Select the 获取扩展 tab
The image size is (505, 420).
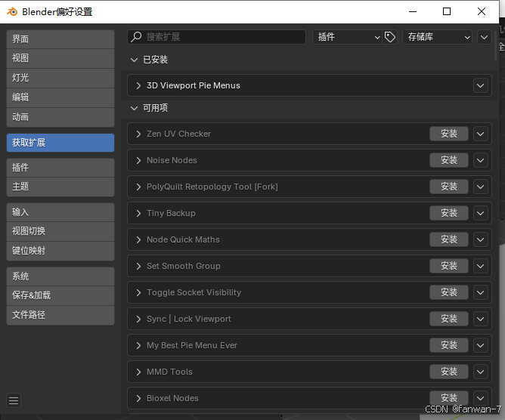click(x=60, y=143)
